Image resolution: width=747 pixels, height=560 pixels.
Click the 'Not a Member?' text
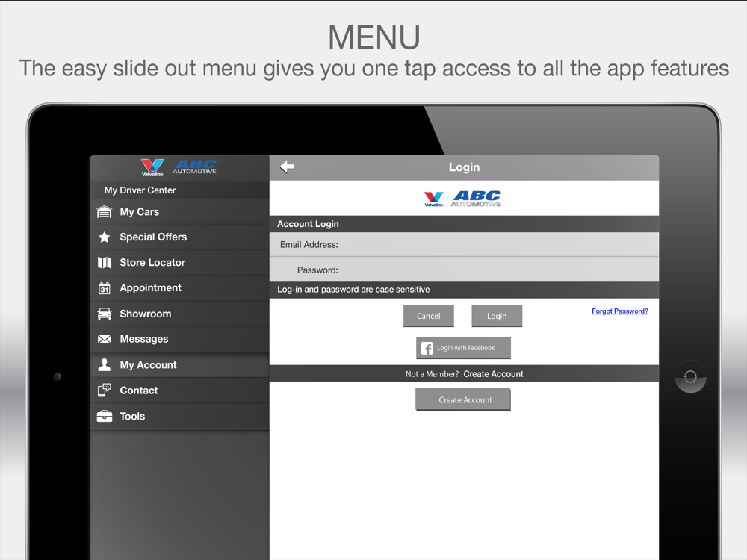(x=432, y=374)
